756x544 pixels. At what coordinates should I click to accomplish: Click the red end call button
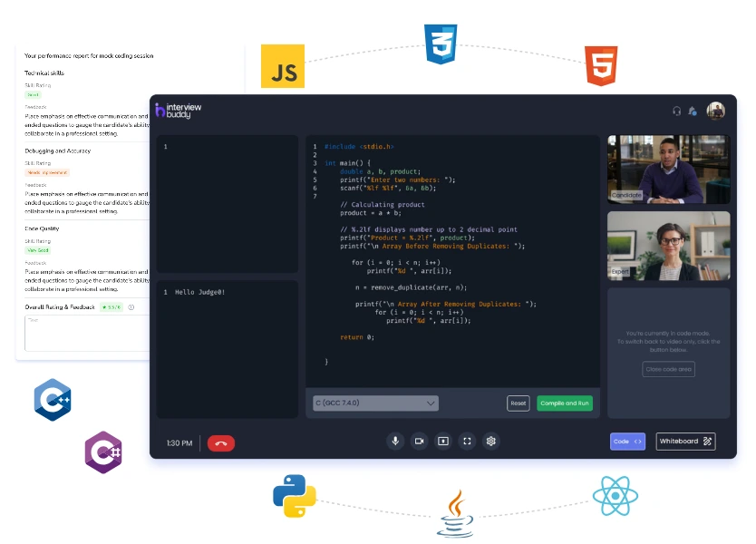(221, 443)
